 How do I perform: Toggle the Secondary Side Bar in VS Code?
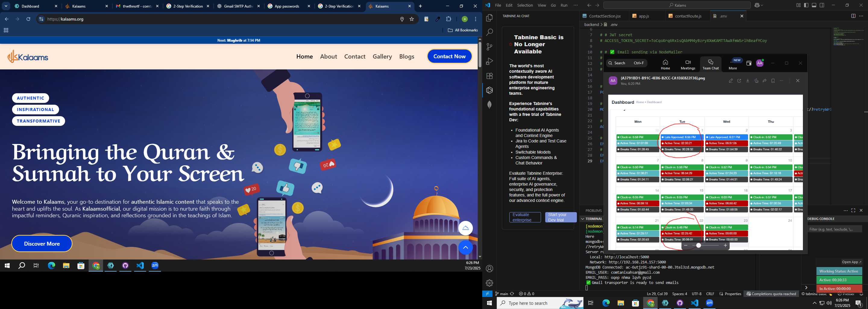(x=822, y=5)
